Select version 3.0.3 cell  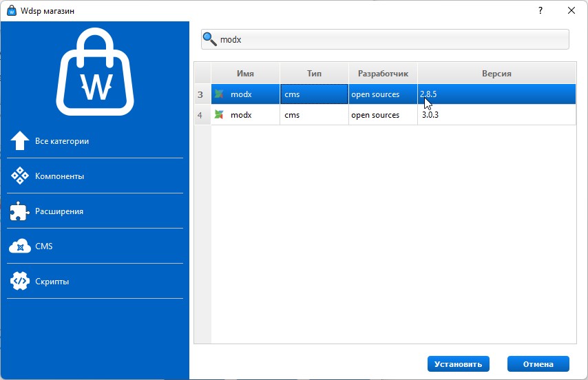(496, 115)
